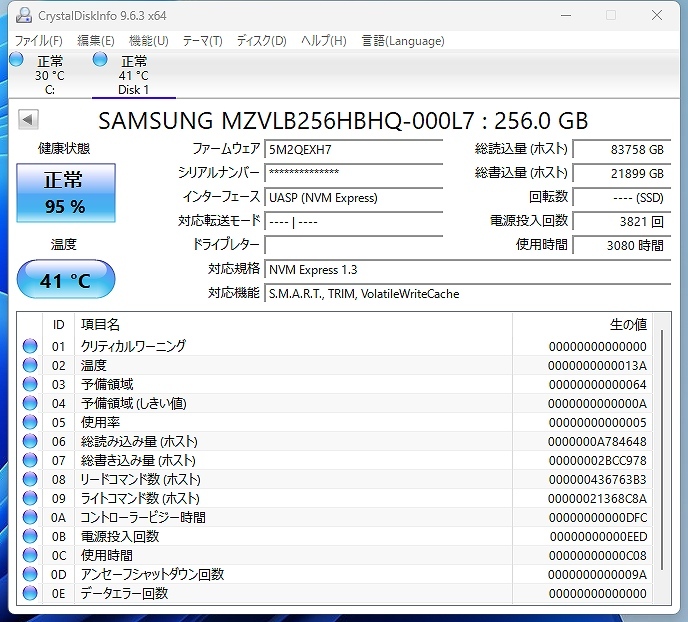Click status orb for row 0E データエラー回数

tap(30, 593)
